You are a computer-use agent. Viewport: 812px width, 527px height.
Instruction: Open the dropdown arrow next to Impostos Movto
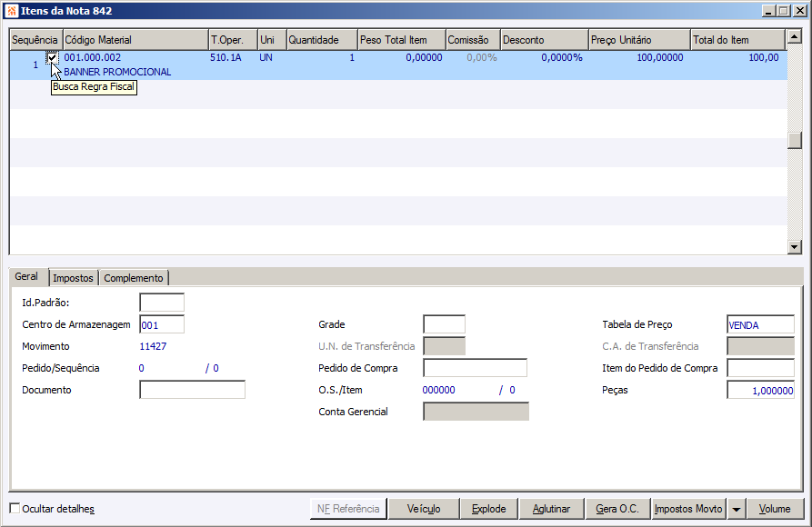click(x=736, y=509)
